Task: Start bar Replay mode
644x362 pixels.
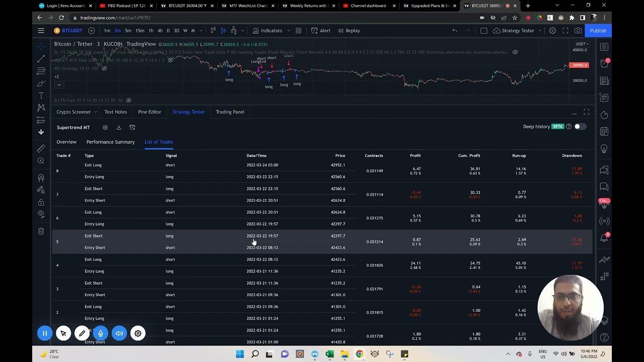Action: (349, 31)
